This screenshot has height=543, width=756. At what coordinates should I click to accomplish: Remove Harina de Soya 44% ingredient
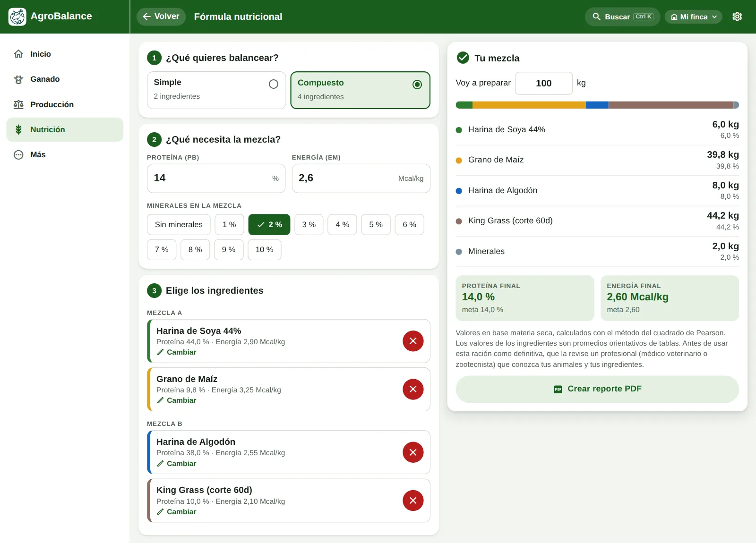coord(413,341)
